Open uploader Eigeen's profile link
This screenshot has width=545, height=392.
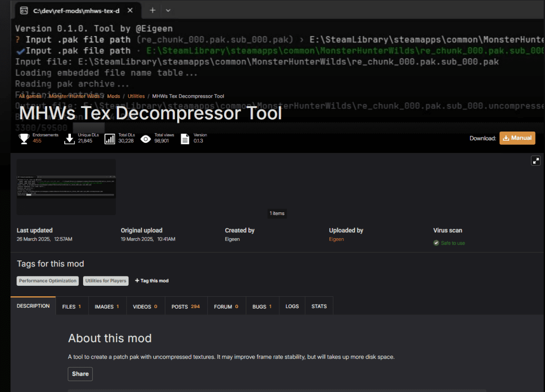pyautogui.click(x=337, y=239)
